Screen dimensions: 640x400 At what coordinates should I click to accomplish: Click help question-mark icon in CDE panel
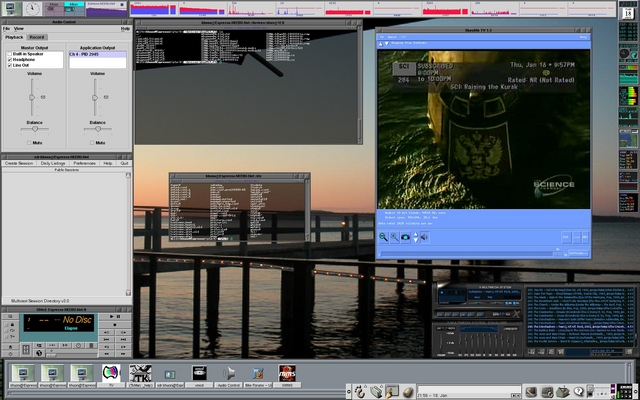coord(578,392)
